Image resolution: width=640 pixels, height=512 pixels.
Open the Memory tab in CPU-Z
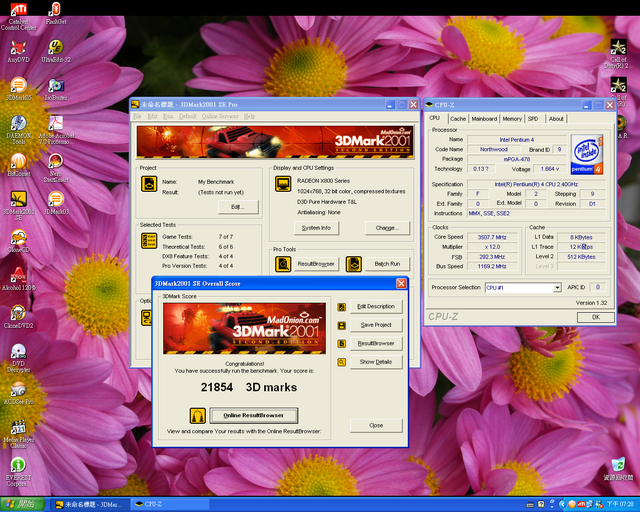pyautogui.click(x=512, y=119)
